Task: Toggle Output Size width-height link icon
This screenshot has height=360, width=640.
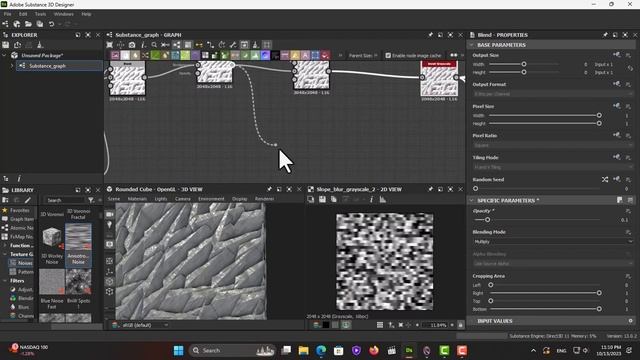Action: [x=630, y=68]
